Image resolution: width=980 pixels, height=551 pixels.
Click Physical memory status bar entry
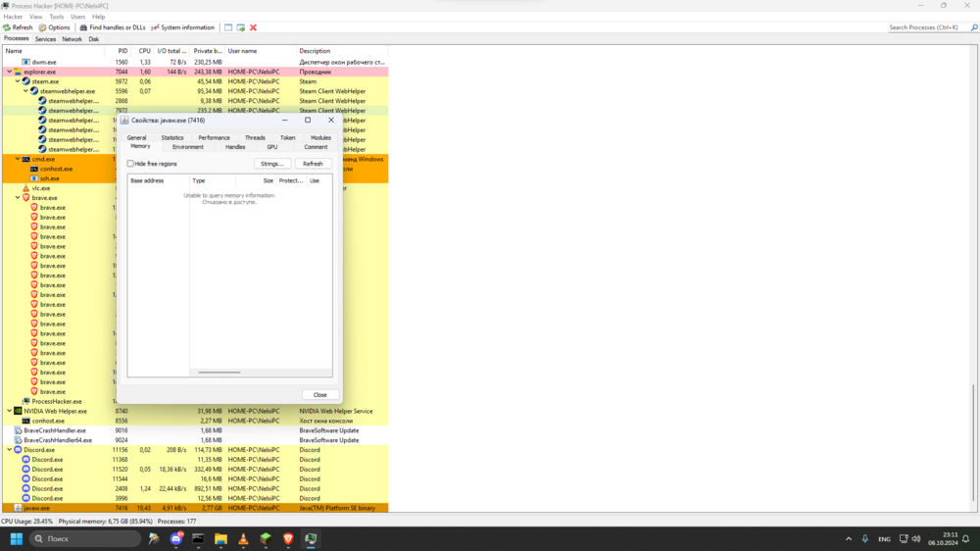point(106,521)
